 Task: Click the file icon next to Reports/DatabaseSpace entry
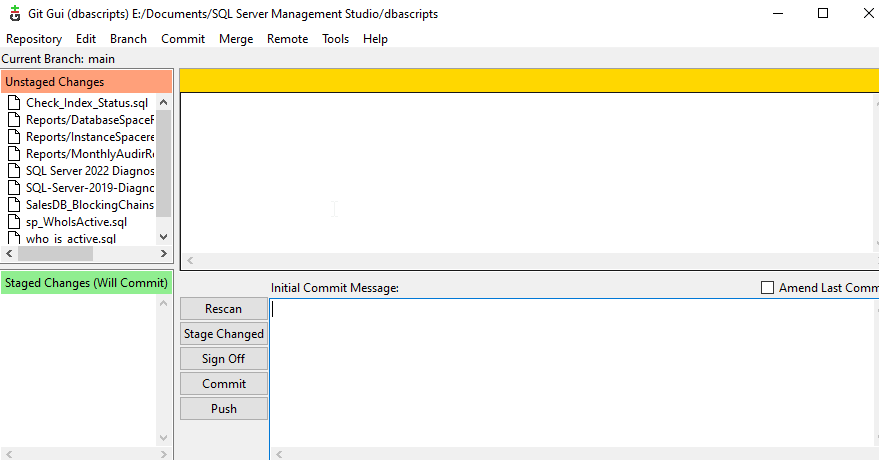[x=14, y=120]
